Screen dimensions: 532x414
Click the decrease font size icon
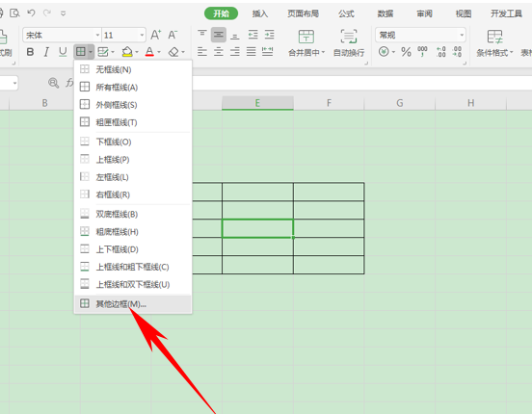pos(173,35)
